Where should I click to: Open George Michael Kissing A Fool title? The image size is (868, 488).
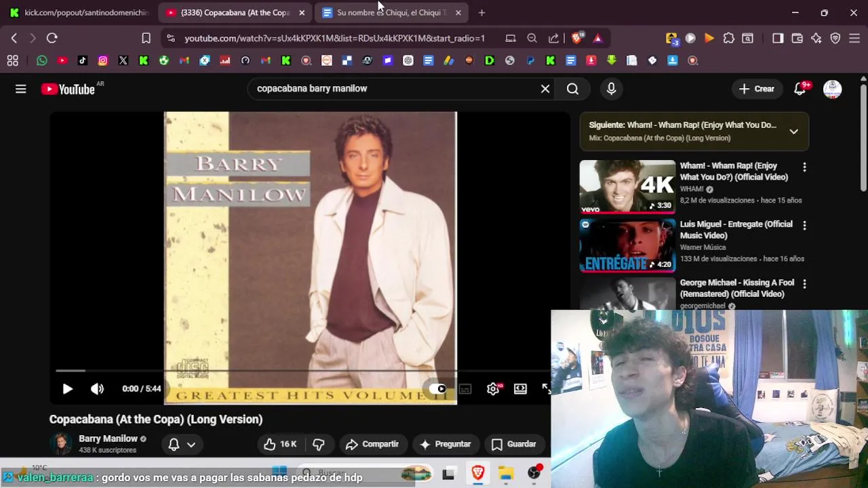click(737, 288)
